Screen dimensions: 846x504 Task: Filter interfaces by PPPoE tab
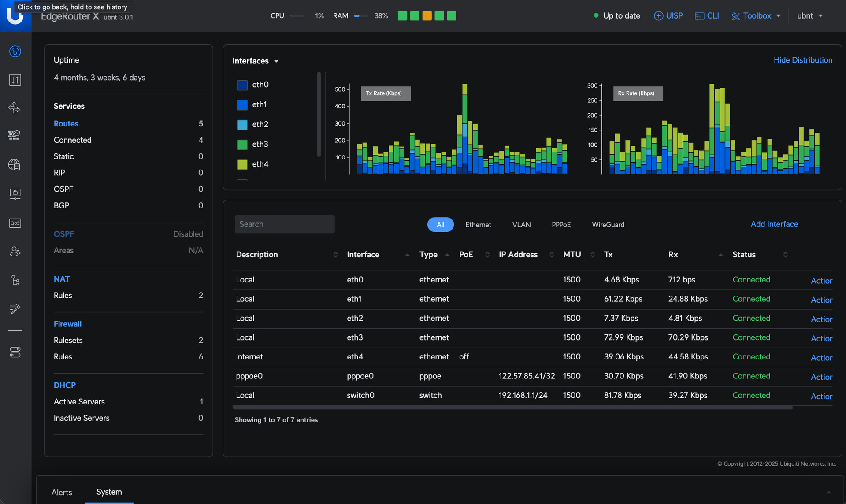click(x=561, y=225)
